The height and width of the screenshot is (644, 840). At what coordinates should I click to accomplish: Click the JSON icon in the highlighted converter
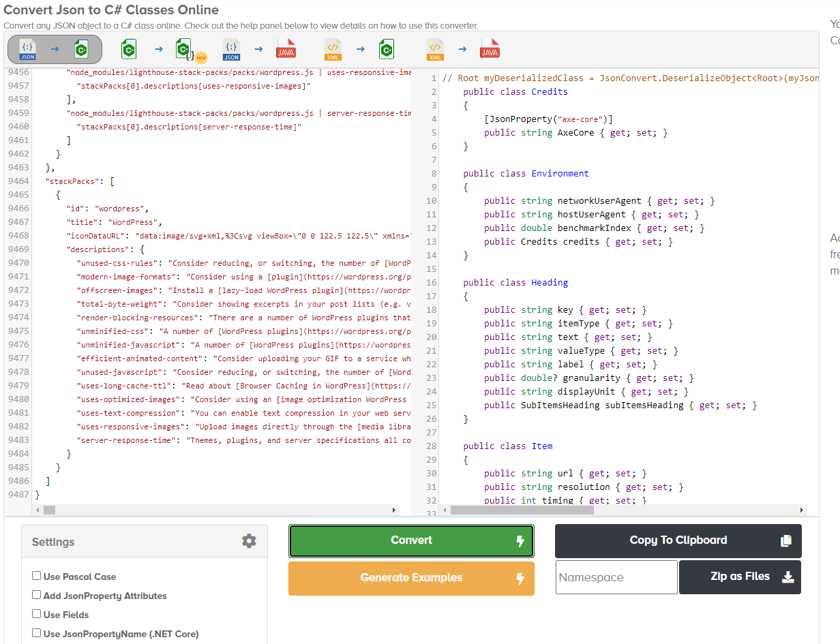coord(28,48)
